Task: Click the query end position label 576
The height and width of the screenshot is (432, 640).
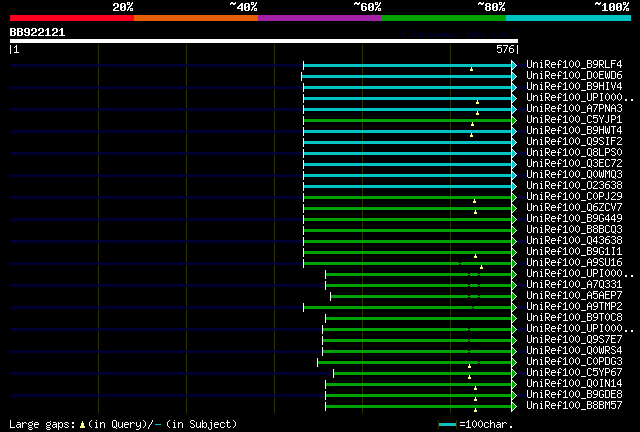Action: coord(505,49)
